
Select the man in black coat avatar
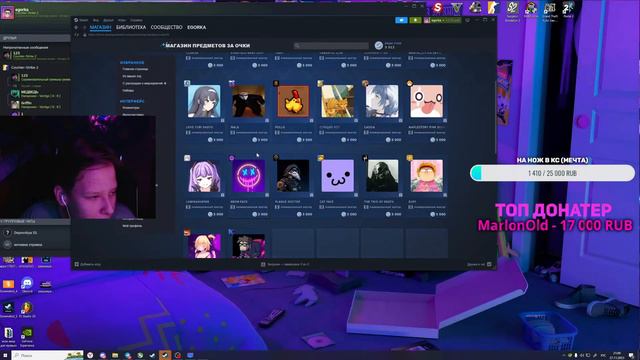click(x=249, y=101)
